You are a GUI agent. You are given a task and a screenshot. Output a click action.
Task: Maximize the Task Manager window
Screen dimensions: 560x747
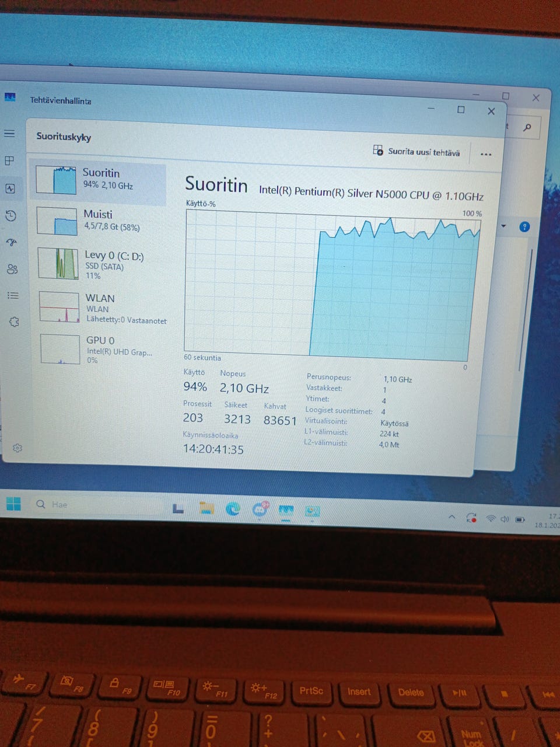tap(461, 110)
